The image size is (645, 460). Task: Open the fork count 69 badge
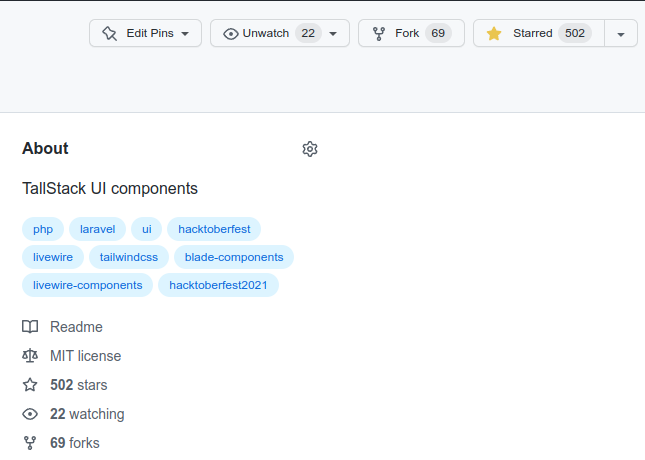[x=438, y=33]
